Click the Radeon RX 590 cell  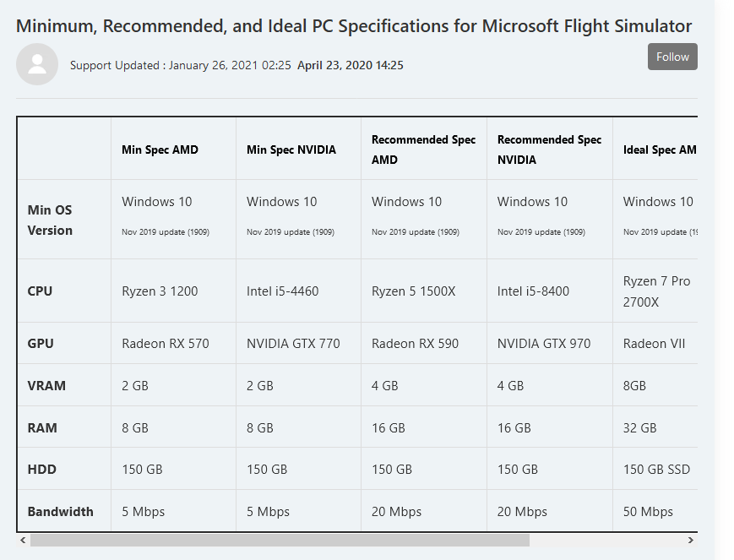click(x=415, y=344)
